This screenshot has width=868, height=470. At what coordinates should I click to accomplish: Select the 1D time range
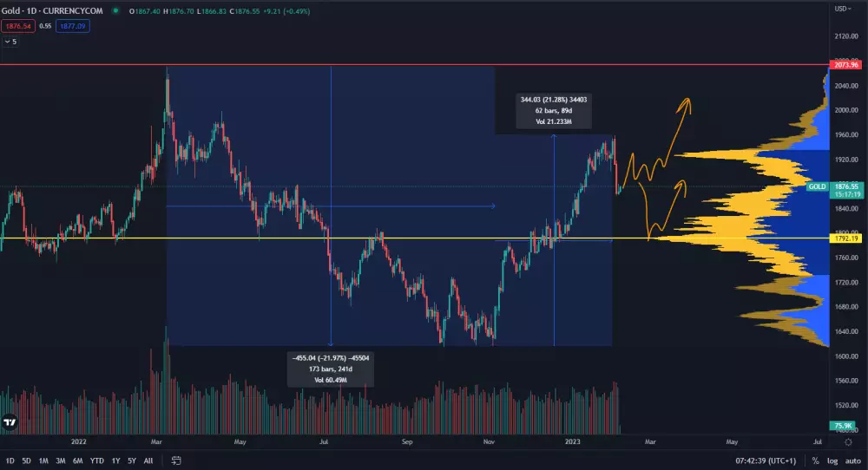[x=10, y=460]
